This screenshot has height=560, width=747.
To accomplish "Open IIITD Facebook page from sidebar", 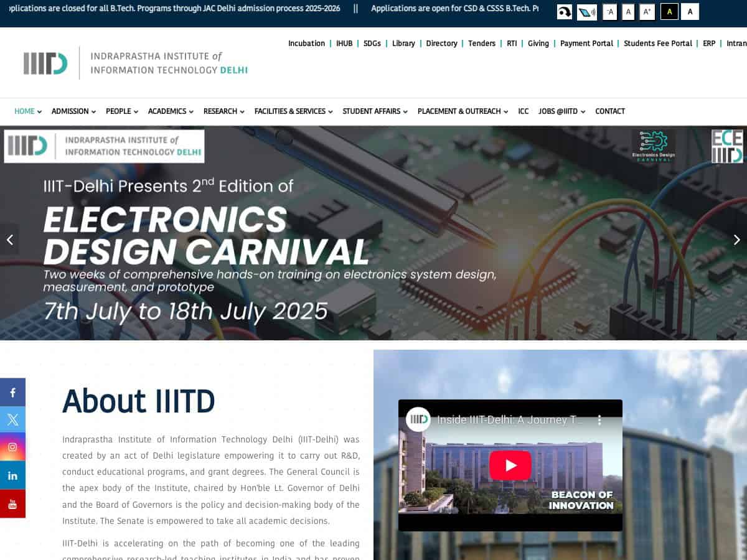I will (x=12, y=392).
